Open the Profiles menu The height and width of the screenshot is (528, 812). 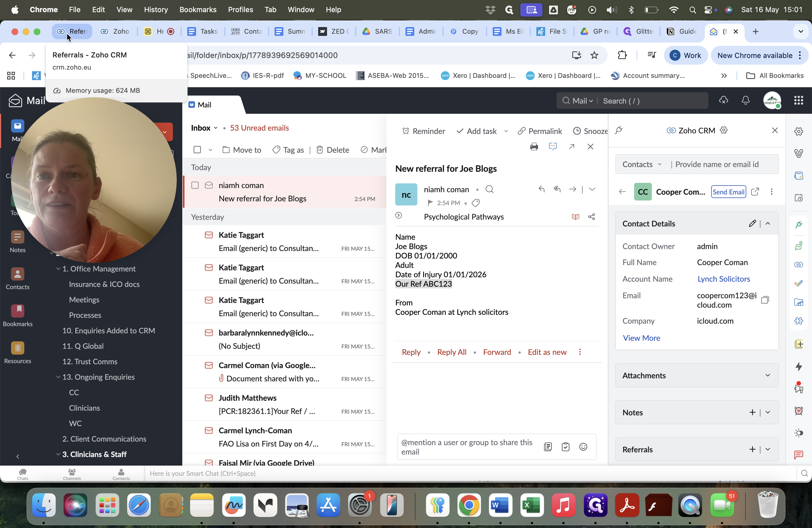tap(240, 10)
